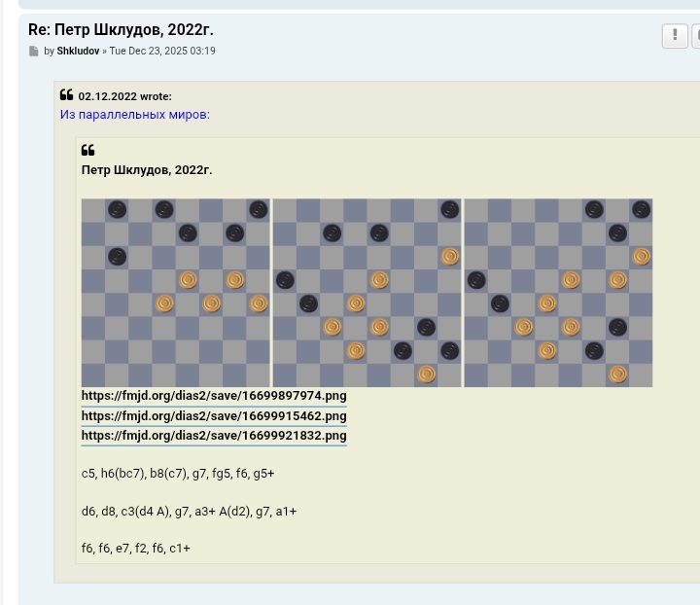
Task: Open link ending in 16699897974.png
Action: click(x=214, y=396)
